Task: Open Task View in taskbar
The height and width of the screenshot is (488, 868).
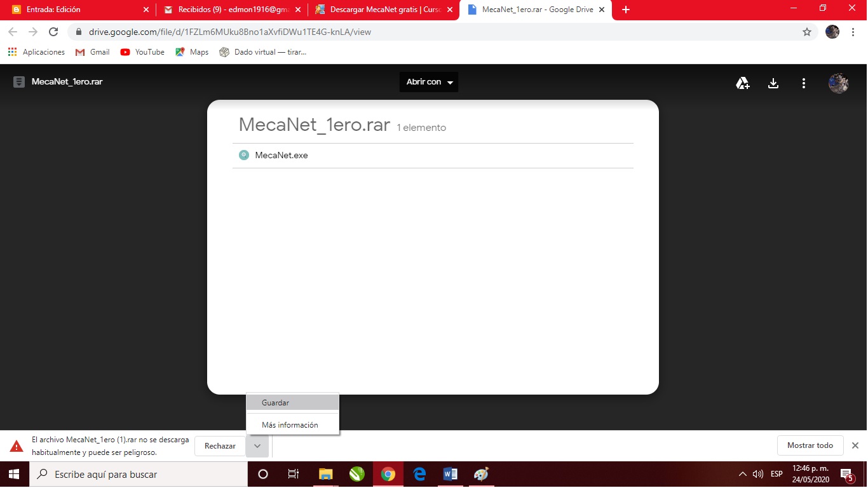Action: pos(293,474)
